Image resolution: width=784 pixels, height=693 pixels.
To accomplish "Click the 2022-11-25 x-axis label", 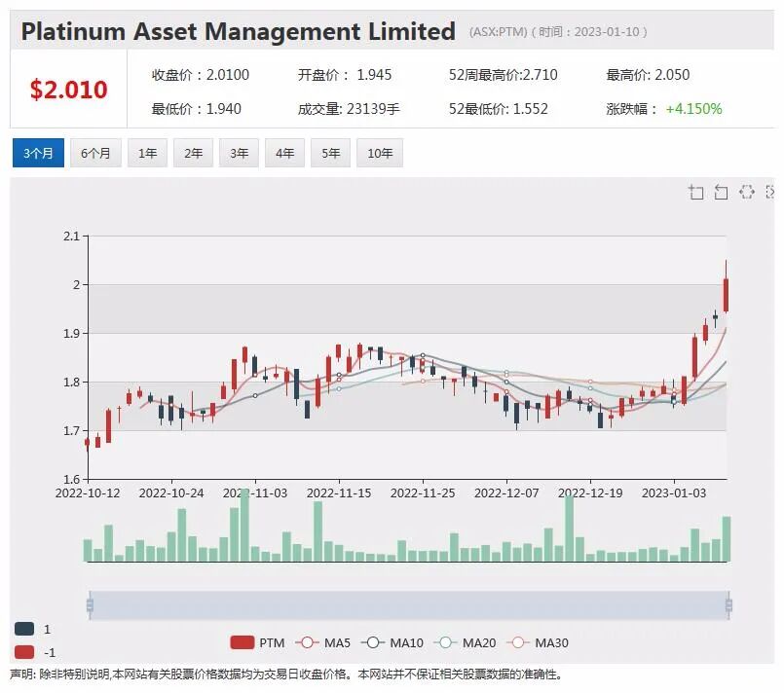I will pyautogui.click(x=423, y=493).
